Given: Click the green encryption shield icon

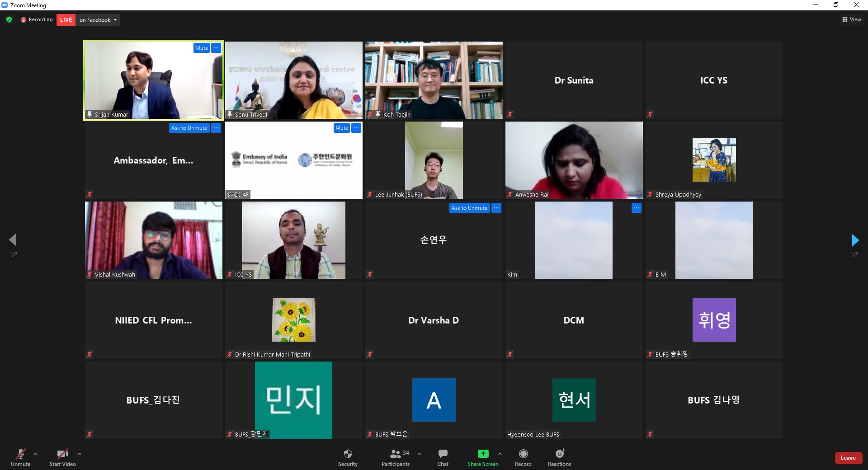Looking at the screenshot, I should (9, 20).
